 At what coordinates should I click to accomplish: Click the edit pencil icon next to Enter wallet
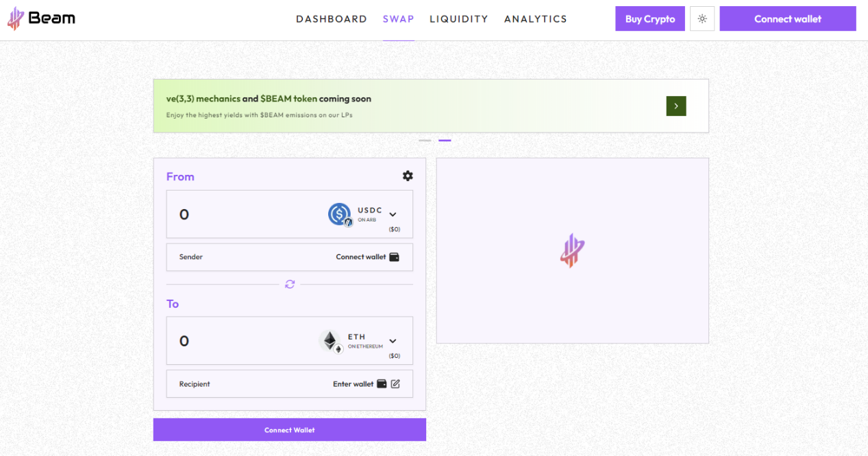click(x=395, y=383)
